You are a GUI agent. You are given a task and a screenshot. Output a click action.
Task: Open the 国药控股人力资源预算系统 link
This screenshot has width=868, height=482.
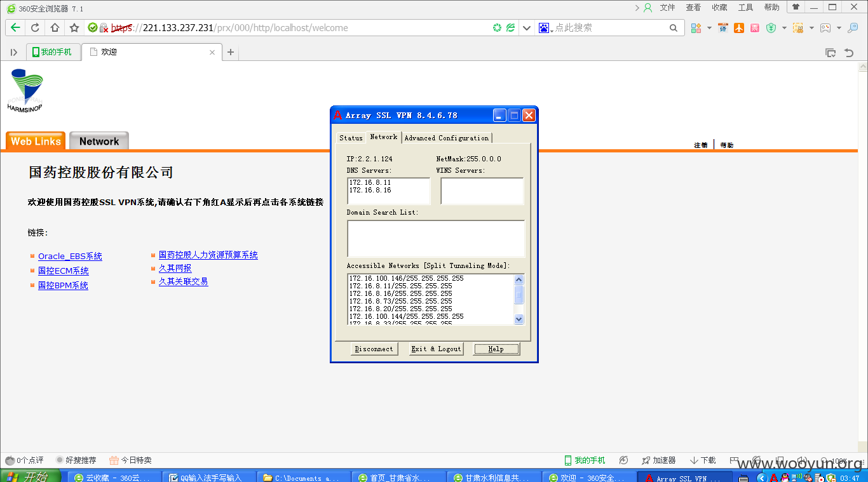click(x=208, y=255)
